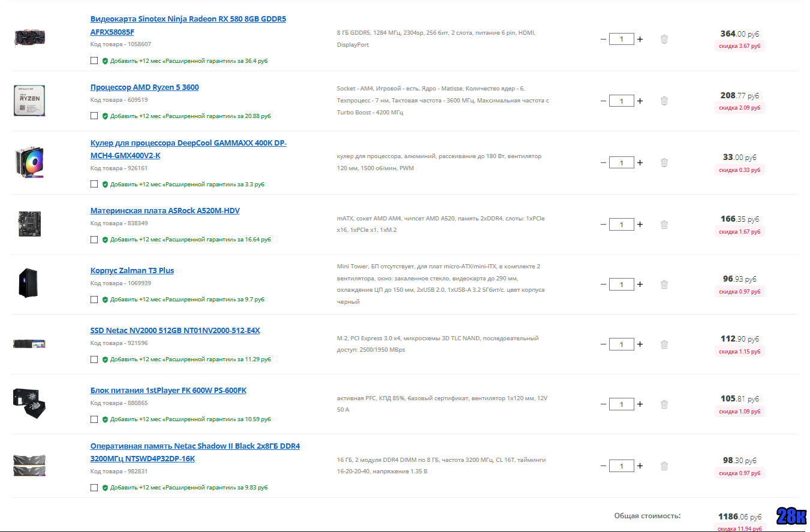The image size is (810, 532).
Task: Decrease 1stPlayer FK 600W quantity
Action: 603,404
